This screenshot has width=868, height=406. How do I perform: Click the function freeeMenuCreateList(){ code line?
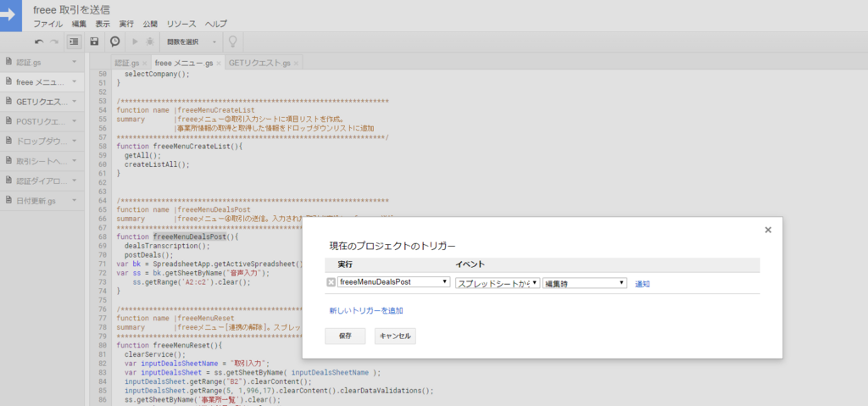pyautogui.click(x=180, y=147)
